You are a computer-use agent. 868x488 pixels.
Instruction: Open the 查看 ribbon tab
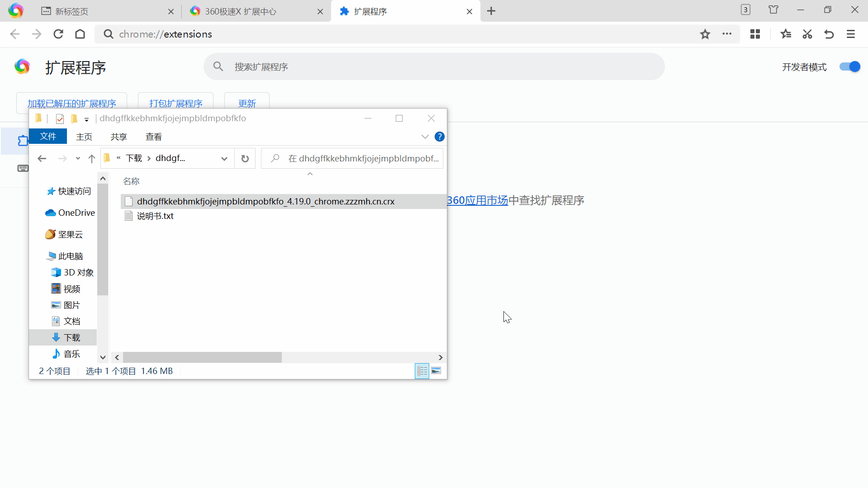click(154, 137)
